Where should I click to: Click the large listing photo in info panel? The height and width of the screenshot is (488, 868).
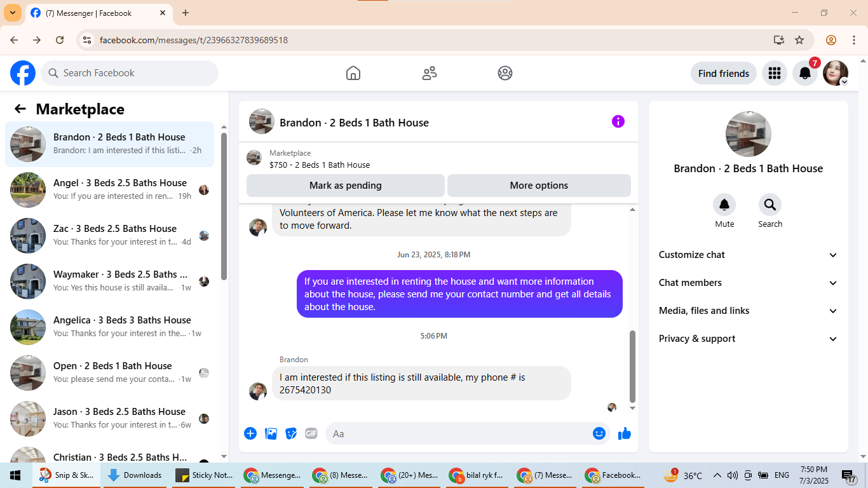click(x=749, y=134)
